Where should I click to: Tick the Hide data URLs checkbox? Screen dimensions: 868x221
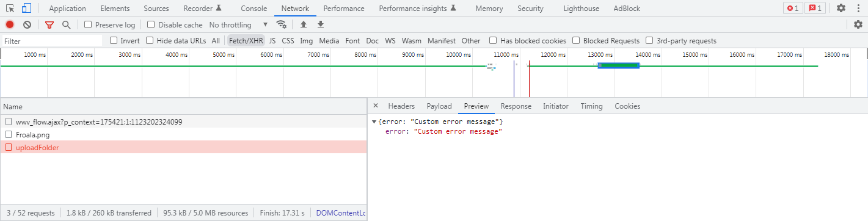click(x=150, y=41)
